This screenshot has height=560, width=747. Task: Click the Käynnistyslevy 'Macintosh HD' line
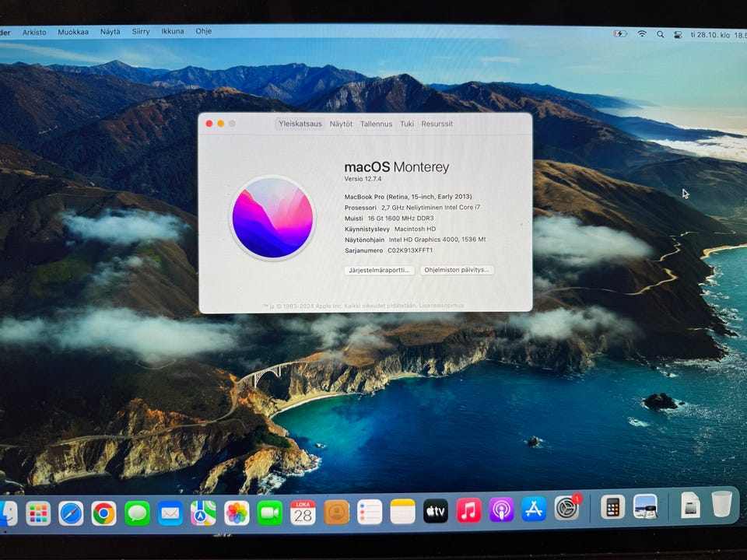coord(390,229)
